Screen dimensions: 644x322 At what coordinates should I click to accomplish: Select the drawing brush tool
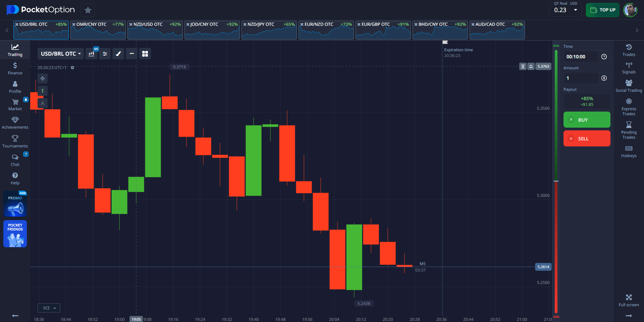[x=118, y=54]
